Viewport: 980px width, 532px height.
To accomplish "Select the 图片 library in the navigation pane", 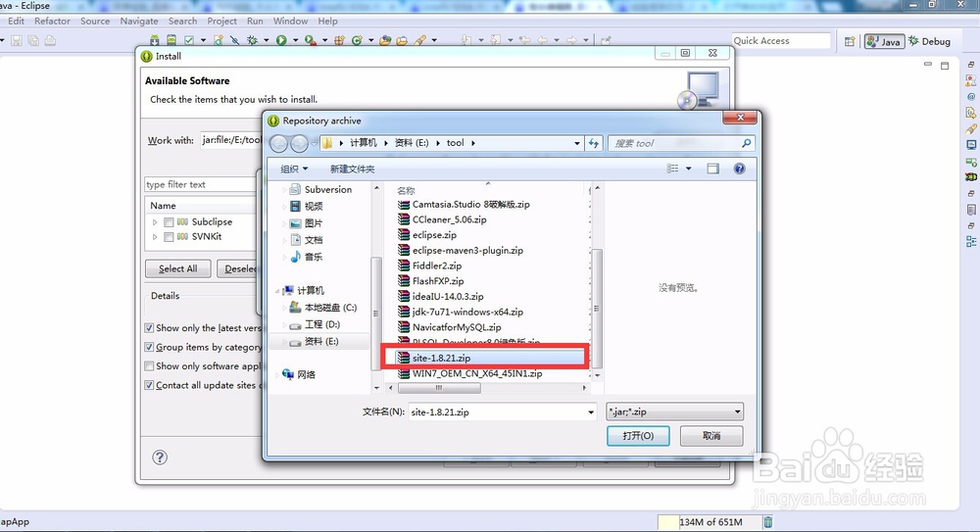I will pyautogui.click(x=307, y=223).
